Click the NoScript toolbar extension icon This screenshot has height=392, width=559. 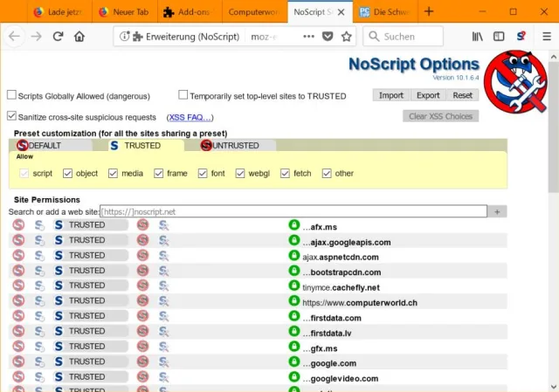[x=521, y=37]
